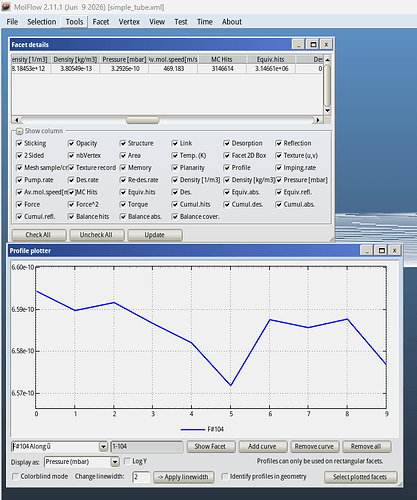Enable the Log Y checkbox
Screen dimensions: 417x500
click(x=127, y=461)
